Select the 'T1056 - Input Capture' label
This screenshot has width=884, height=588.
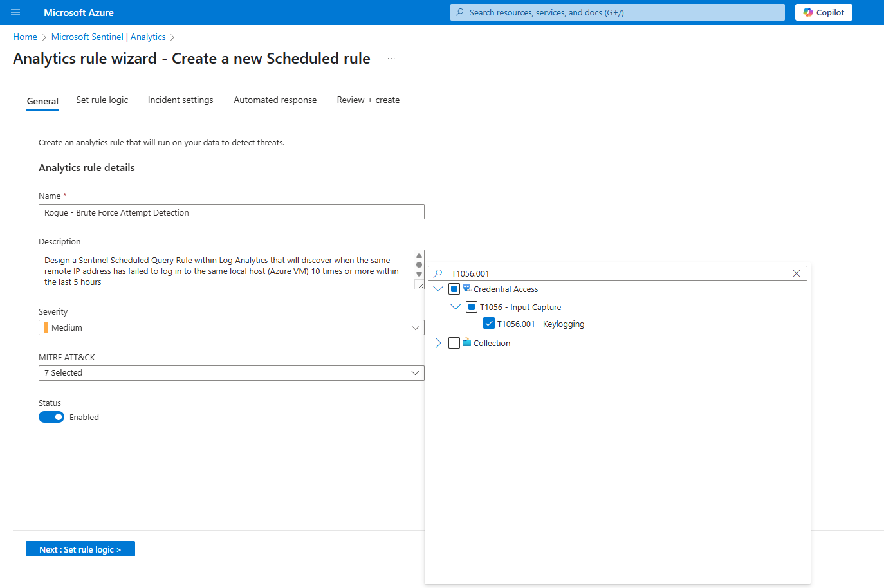tap(520, 307)
